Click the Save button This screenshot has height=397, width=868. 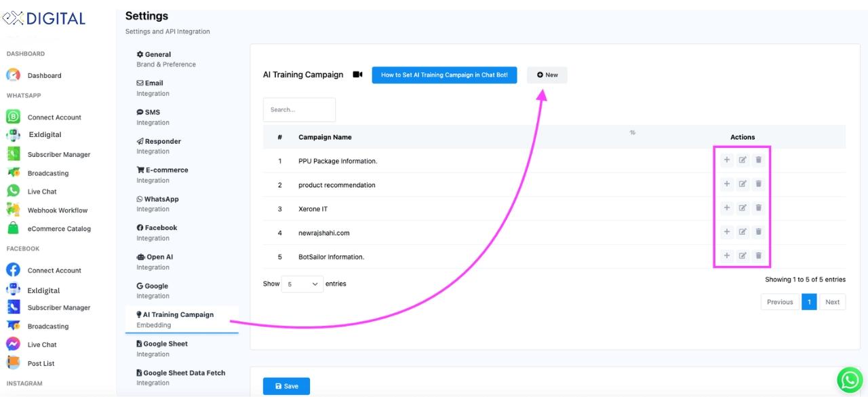286,386
